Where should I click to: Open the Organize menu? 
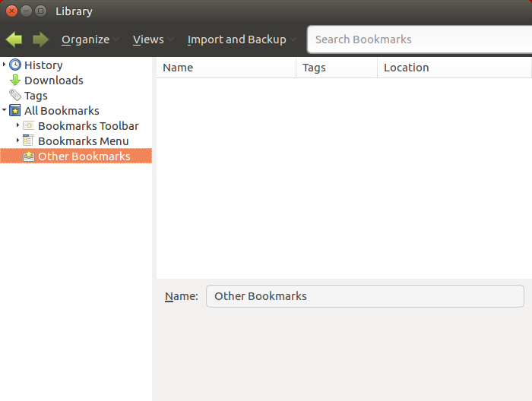point(90,39)
